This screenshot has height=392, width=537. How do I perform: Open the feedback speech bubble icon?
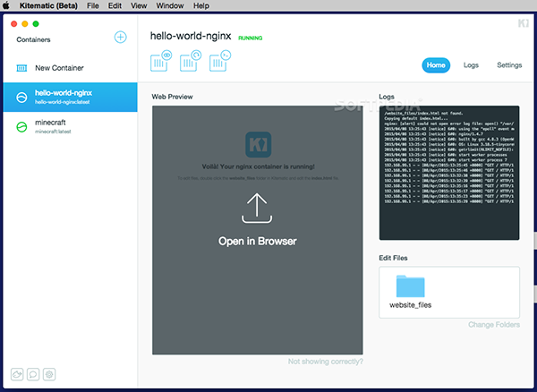pyautogui.click(x=34, y=373)
